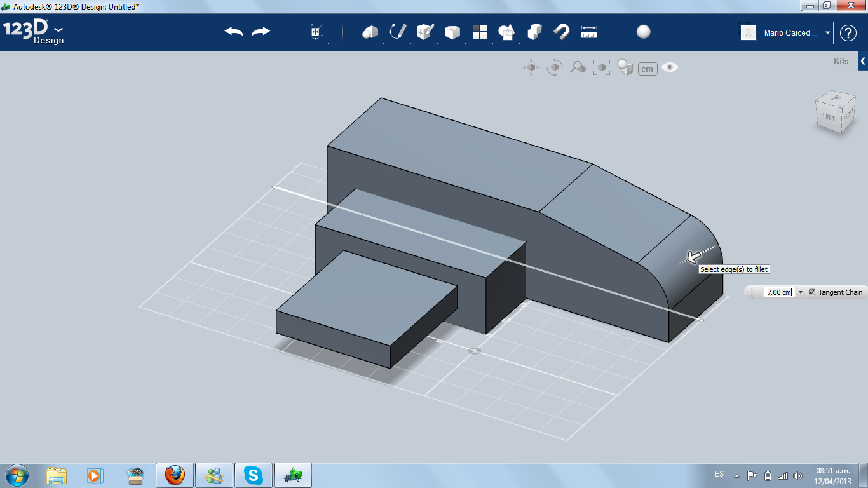868x488 pixels.
Task: Select the Measure ruler tool
Action: point(589,32)
